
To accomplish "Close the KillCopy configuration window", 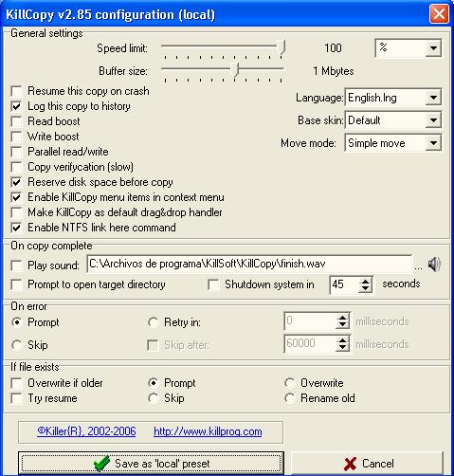I will 439,14.
